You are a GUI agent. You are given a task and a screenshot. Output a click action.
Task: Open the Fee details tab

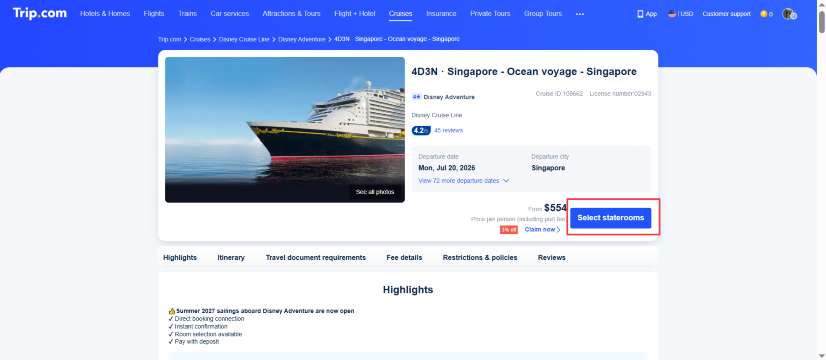tap(404, 257)
